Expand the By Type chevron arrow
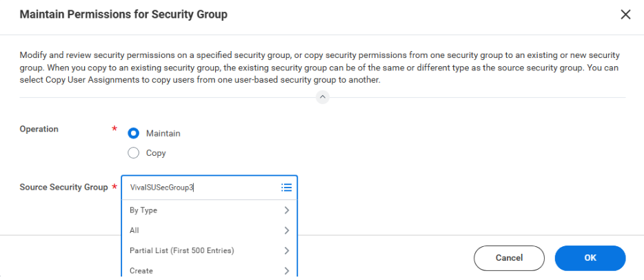The width and height of the screenshot is (644, 280). tap(287, 210)
